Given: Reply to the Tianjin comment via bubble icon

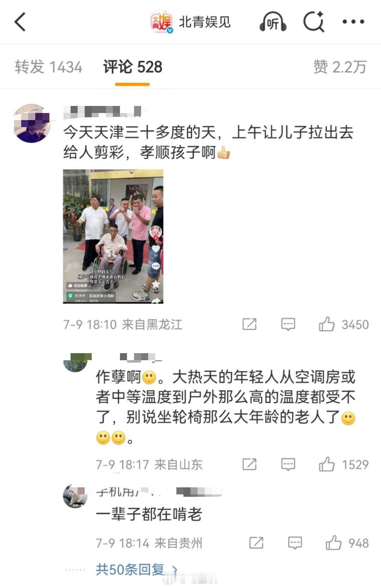Looking at the screenshot, I should 288,324.
